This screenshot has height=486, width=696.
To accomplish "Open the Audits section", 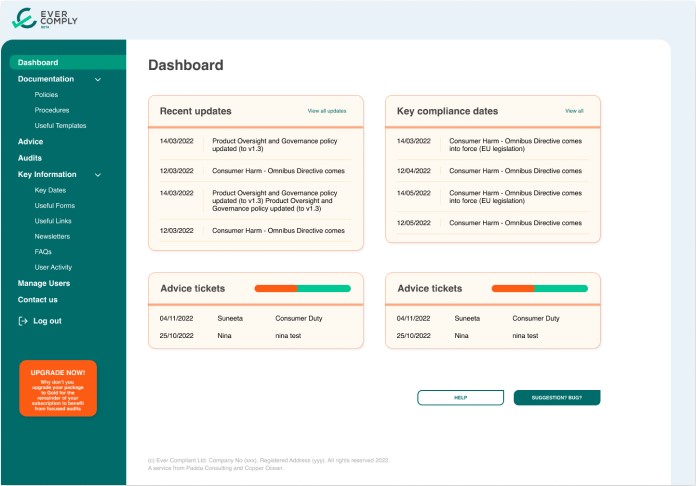I will 30,158.
